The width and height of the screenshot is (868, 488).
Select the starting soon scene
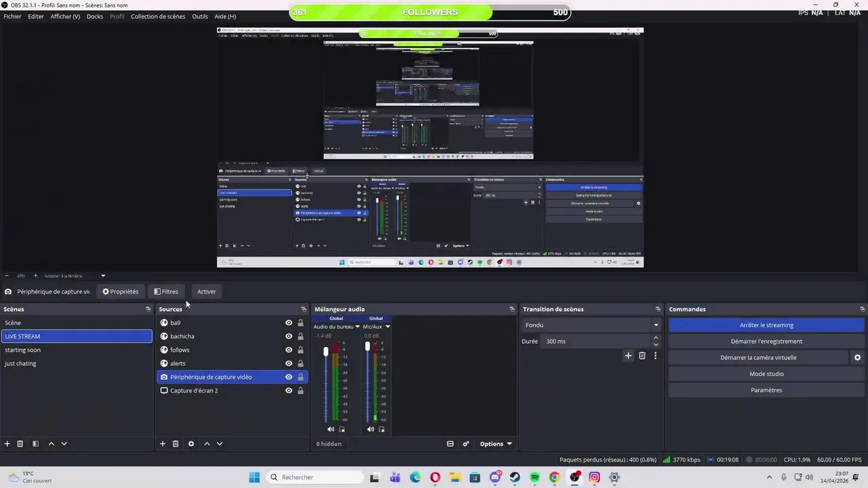77,350
